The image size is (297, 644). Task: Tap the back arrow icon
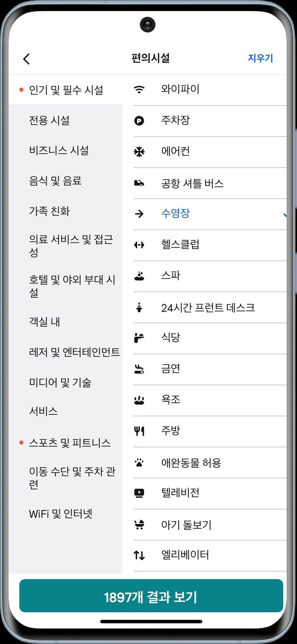tap(26, 59)
